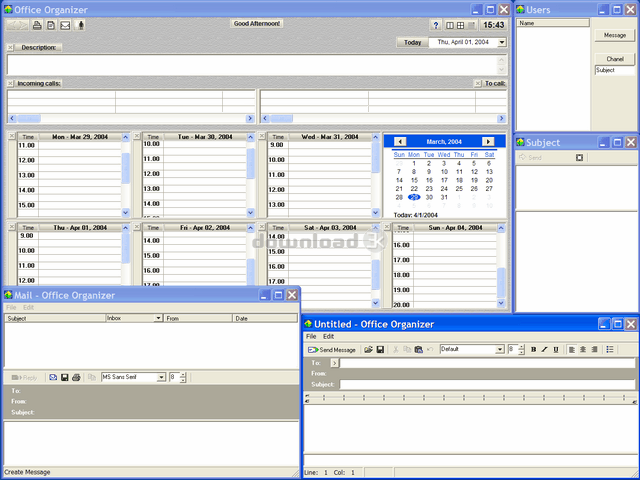The height and width of the screenshot is (480, 640).
Task: Click the save floppy icon in Mail window
Action: 64,377
